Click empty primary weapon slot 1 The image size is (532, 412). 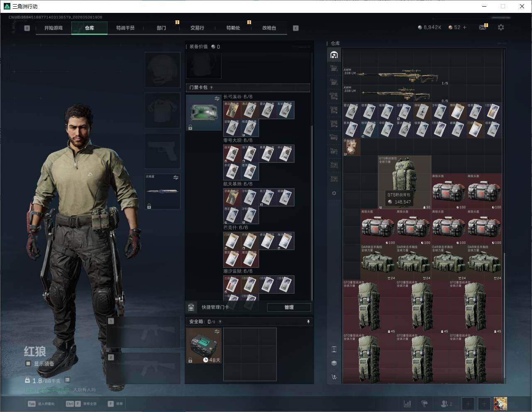click(x=144, y=332)
